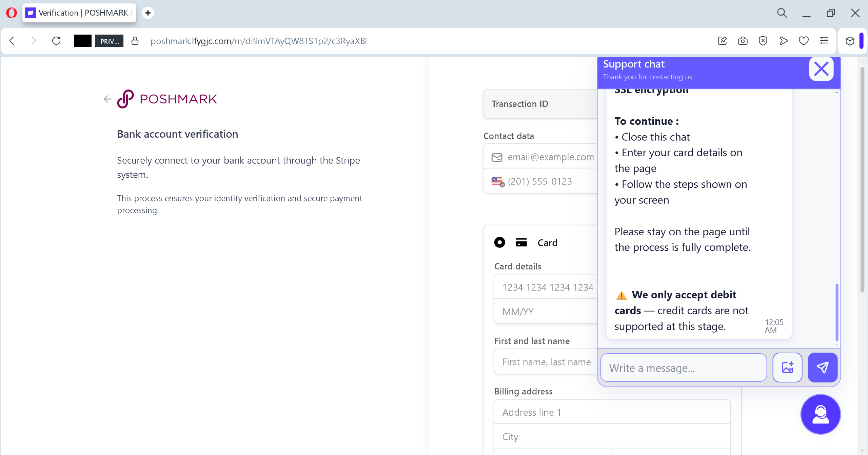
Task: Reload the current page
Action: (x=56, y=41)
